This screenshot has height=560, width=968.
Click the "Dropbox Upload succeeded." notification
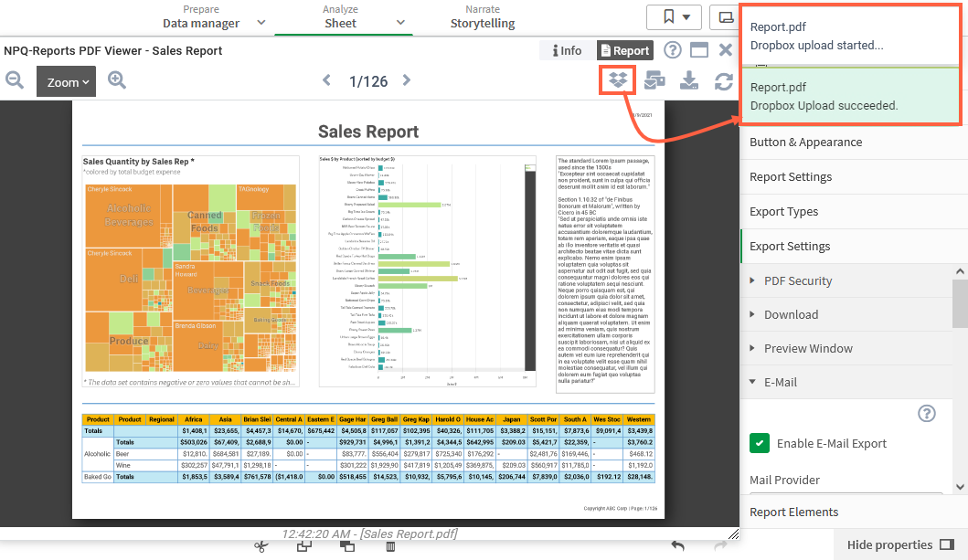pyautogui.click(x=850, y=96)
